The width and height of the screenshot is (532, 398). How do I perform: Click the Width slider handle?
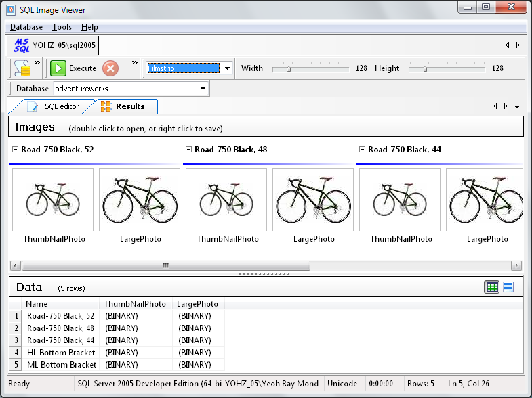(289, 68)
